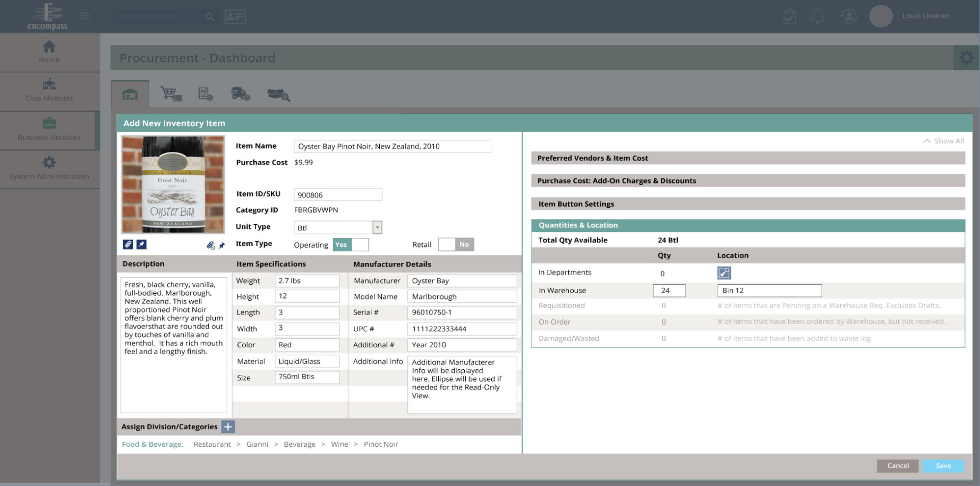Click the square paperclip attach button under photo
This screenshot has height=486, width=980.
pyautogui.click(x=128, y=244)
